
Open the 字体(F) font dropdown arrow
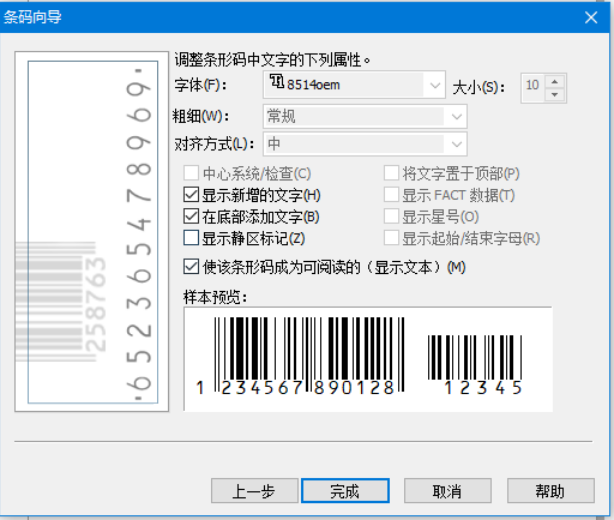(x=434, y=85)
